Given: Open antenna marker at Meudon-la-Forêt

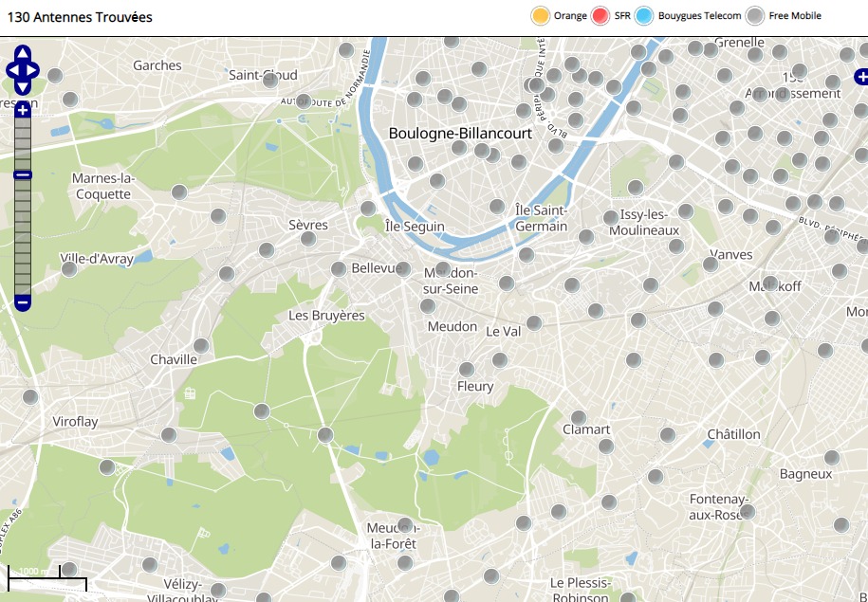Looking at the screenshot, I should 406,525.
